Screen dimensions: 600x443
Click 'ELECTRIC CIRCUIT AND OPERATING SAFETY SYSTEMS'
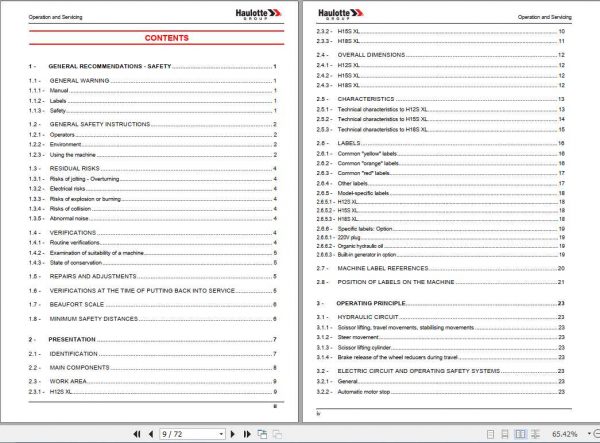[x=419, y=371]
